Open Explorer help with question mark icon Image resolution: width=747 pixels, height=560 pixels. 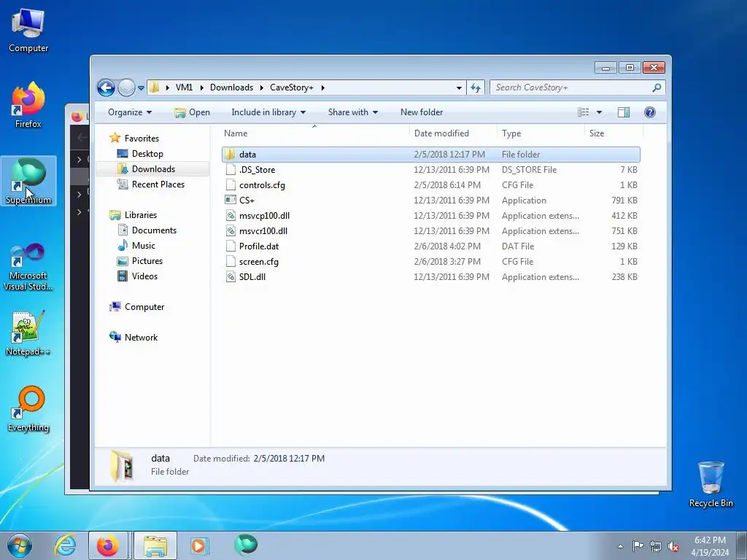pyautogui.click(x=650, y=112)
